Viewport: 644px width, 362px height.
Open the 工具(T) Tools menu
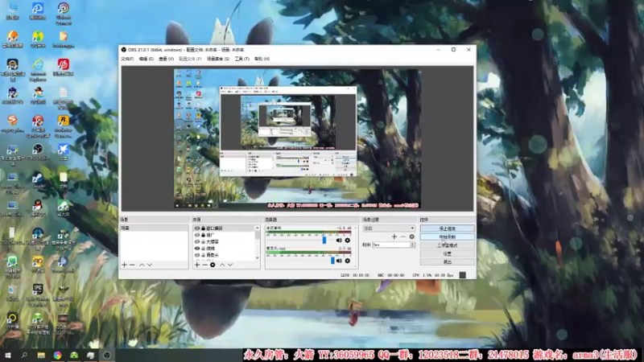pos(242,59)
